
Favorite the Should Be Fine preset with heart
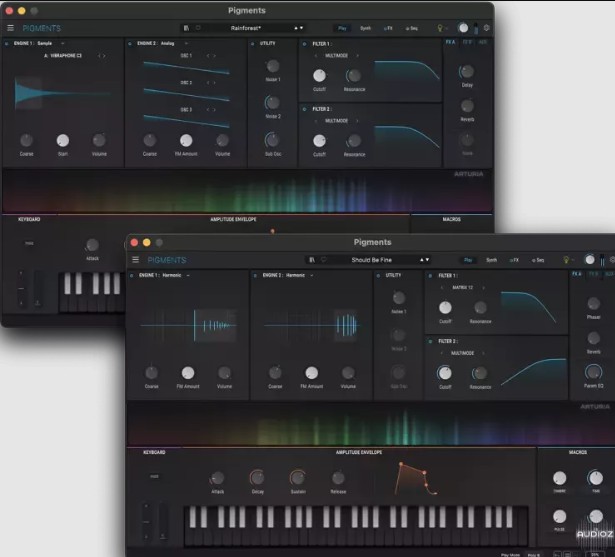tap(324, 260)
